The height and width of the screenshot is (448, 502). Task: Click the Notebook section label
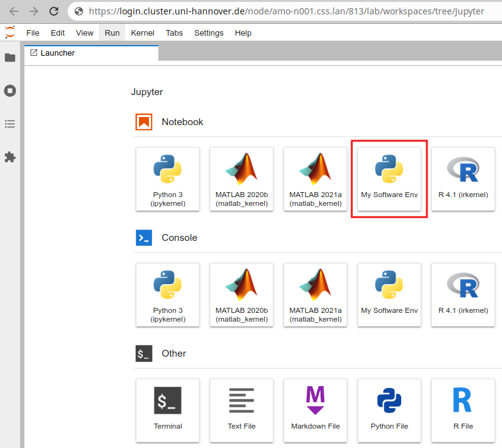pyautogui.click(x=182, y=122)
